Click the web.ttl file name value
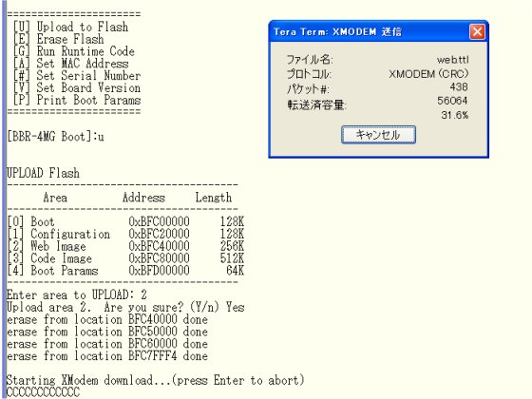 [452, 60]
